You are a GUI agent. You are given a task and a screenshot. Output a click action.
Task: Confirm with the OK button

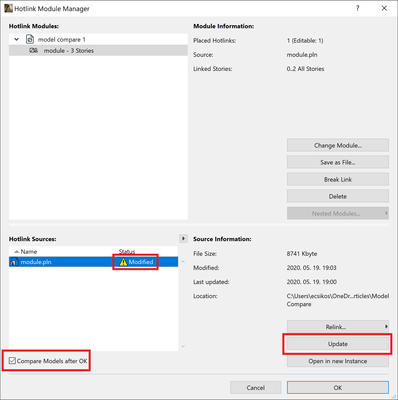point(338,388)
